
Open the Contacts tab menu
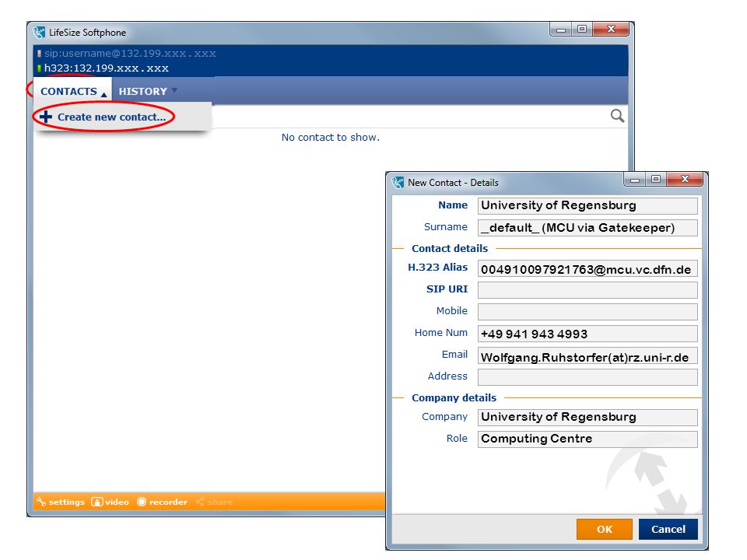(x=72, y=91)
